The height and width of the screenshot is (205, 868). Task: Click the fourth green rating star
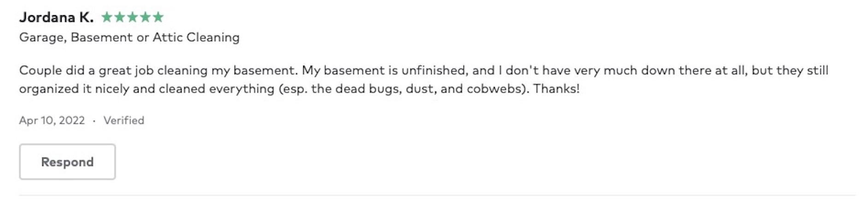click(145, 18)
